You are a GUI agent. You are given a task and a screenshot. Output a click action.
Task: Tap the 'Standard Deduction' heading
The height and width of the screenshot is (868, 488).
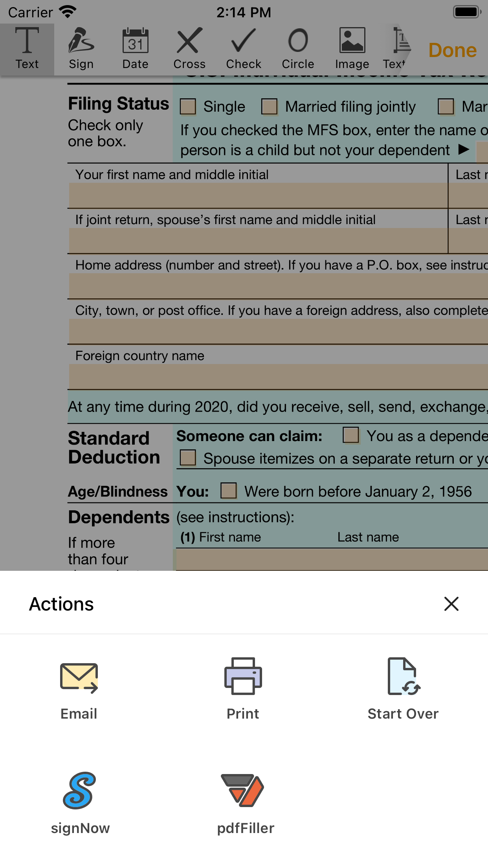click(x=114, y=448)
